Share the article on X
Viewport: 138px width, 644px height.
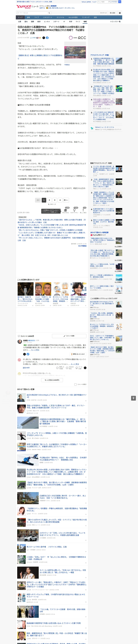click(x=44, y=38)
